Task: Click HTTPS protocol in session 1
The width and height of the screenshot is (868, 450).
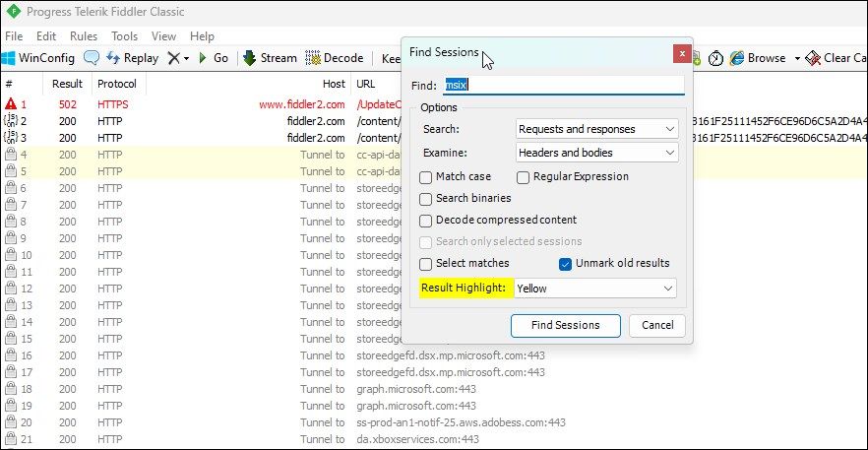Action: click(113, 104)
